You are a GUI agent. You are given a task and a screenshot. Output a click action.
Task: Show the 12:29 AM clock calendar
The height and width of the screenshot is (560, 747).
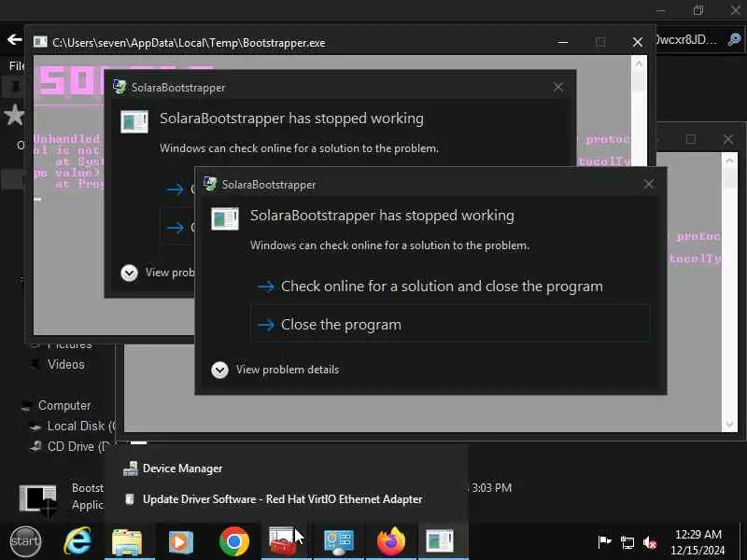[698, 542]
